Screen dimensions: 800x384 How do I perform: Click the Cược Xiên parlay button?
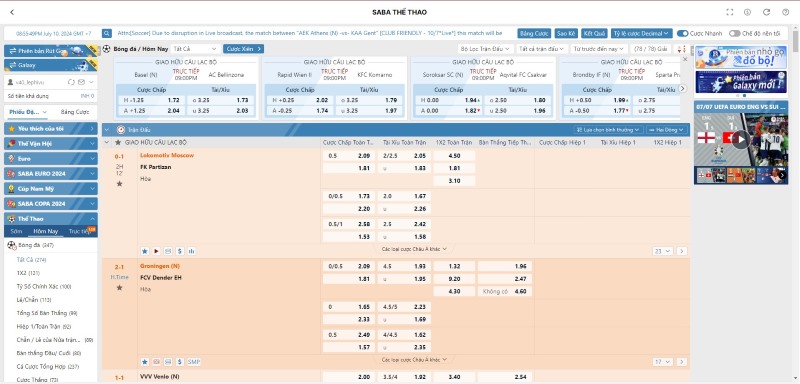coord(243,49)
